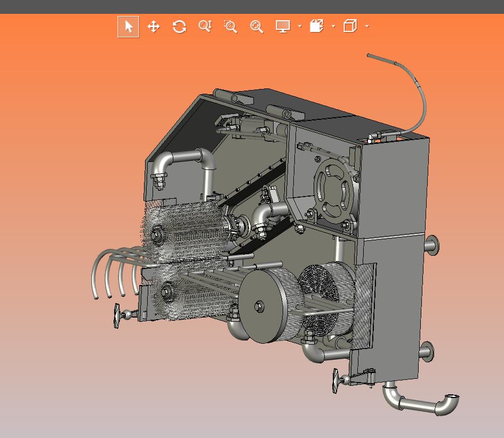Expand the dropdown arrow beside the section box icon
Image resolution: width=504 pixels, height=438 pixels.
coord(333,26)
